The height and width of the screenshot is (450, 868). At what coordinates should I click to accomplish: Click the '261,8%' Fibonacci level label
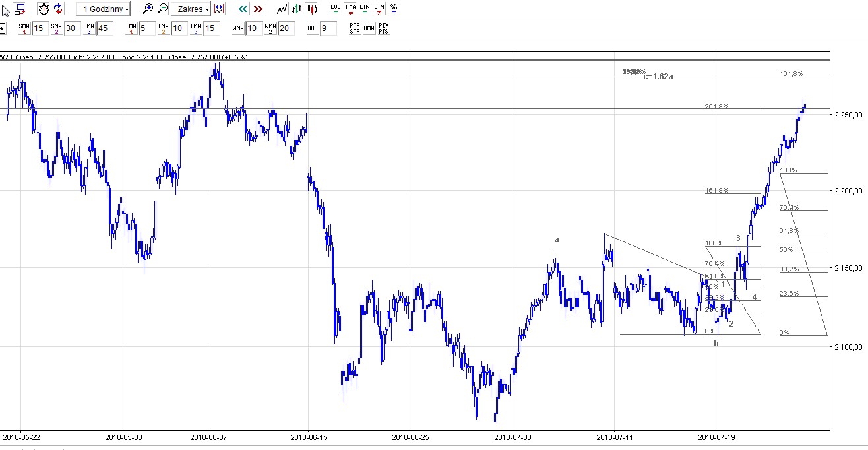click(716, 107)
